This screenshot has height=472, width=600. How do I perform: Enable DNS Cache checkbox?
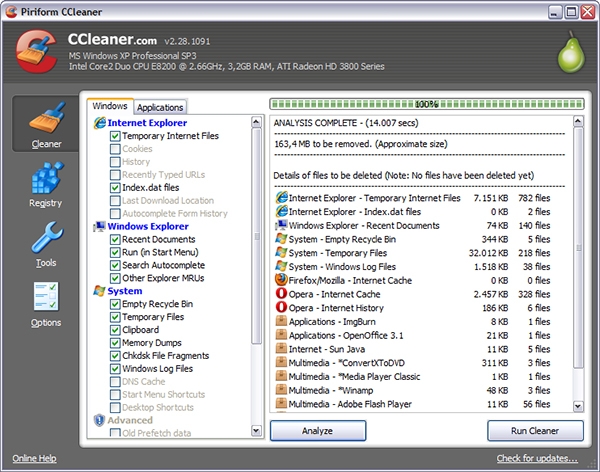coord(115,382)
